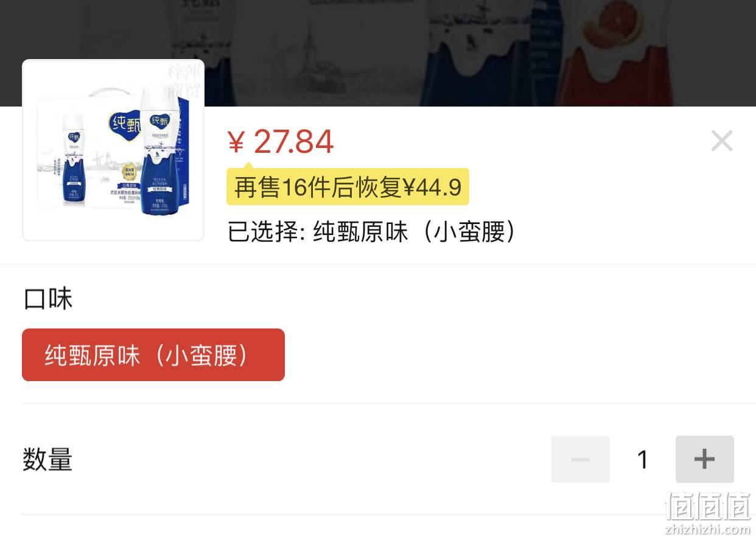This screenshot has width=756, height=540.
Task: Close the product options panel
Action: click(x=722, y=141)
